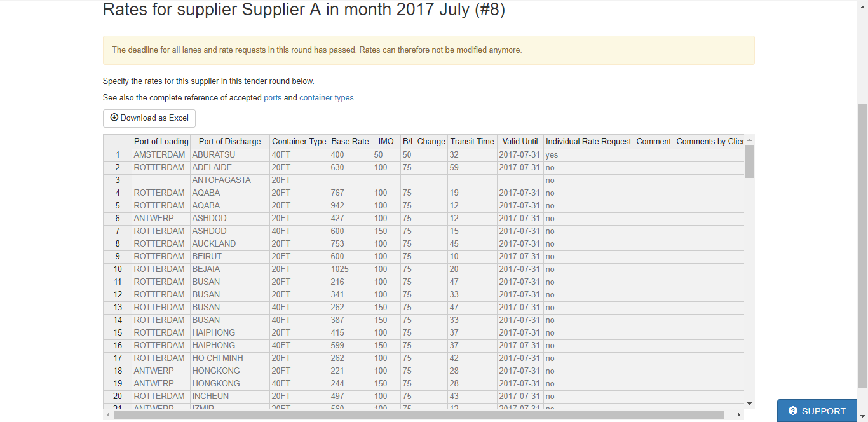Open the accepted ports reference link
This screenshot has height=422, width=868.
(x=273, y=98)
